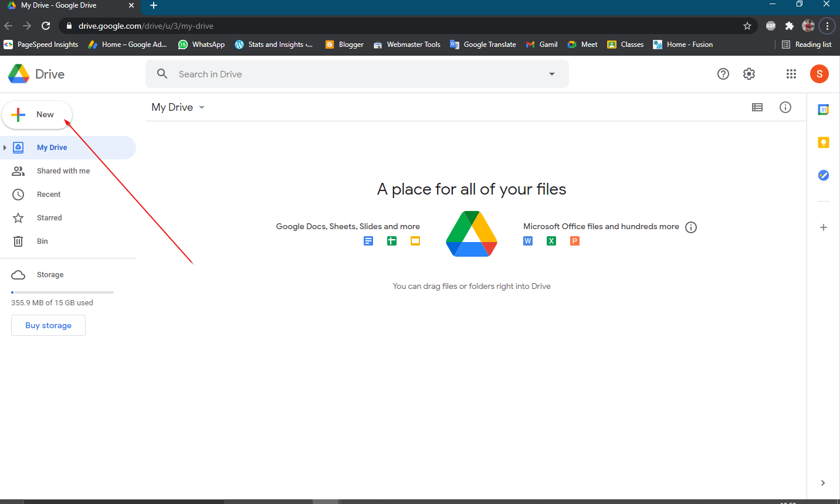Click the New button to create a file
840x504 pixels.
[x=37, y=115]
